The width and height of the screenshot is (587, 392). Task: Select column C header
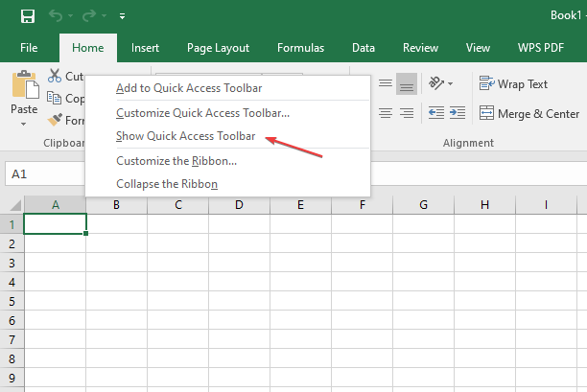pos(177,205)
